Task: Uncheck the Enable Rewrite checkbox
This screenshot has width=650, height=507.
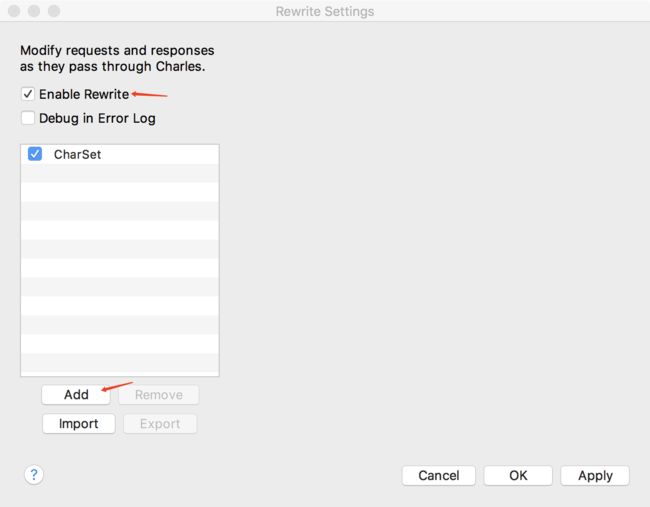Action: click(28, 94)
